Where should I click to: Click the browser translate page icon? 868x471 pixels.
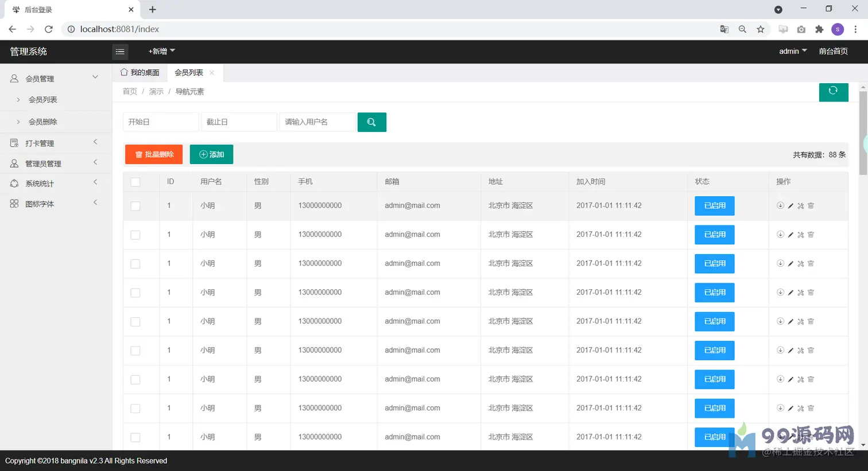click(x=724, y=29)
